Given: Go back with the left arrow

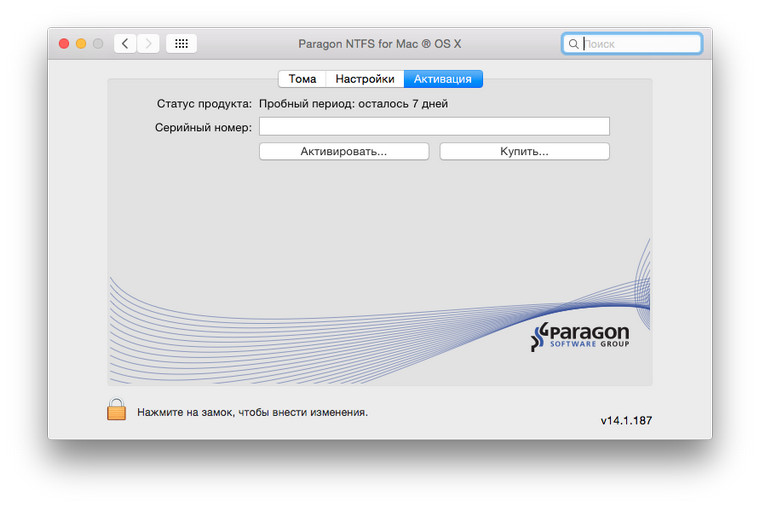Looking at the screenshot, I should point(125,44).
